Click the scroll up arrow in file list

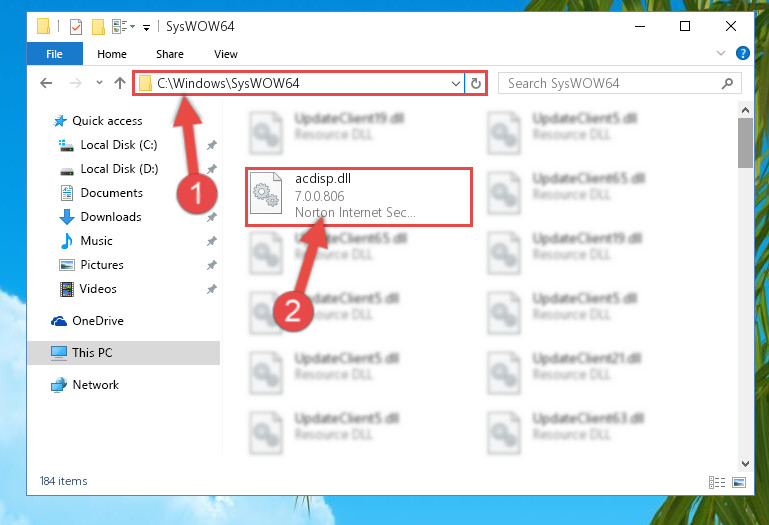(745, 110)
